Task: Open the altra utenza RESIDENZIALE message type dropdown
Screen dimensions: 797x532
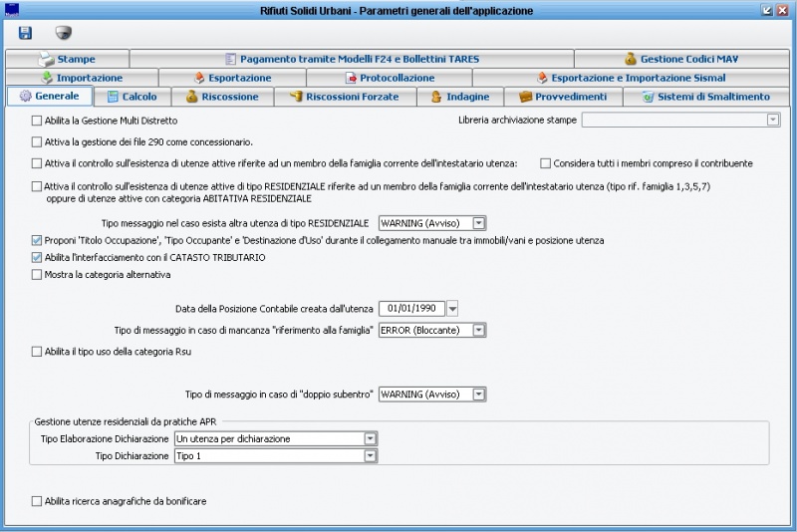Action: click(479, 223)
